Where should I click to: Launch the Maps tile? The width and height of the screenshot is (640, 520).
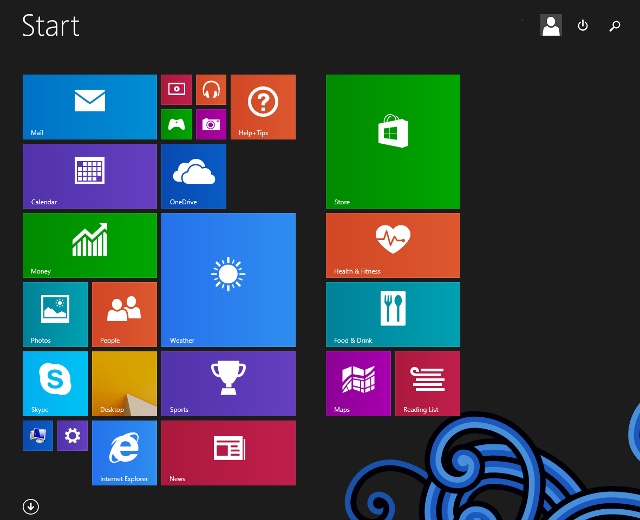[x=358, y=384]
